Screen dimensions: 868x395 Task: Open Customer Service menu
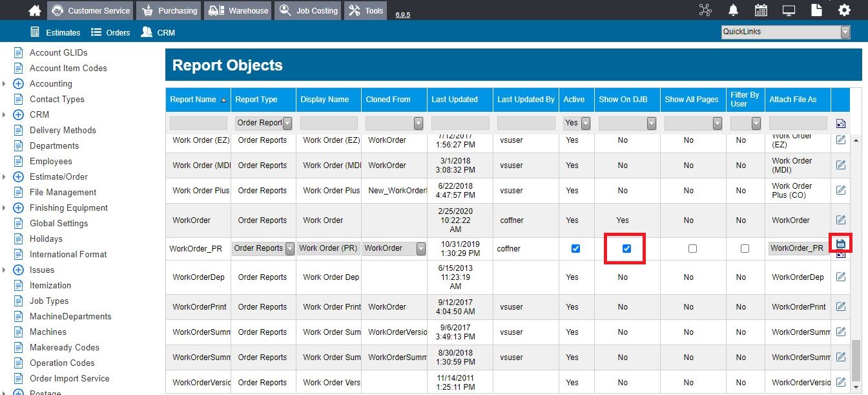[90, 10]
